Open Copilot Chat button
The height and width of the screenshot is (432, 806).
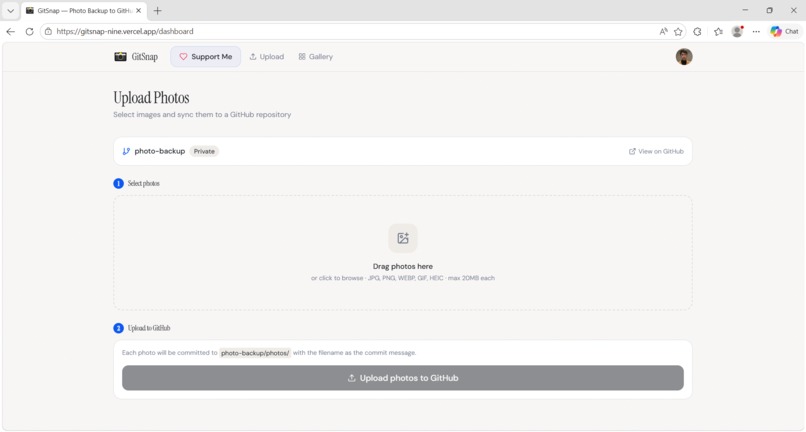(x=784, y=31)
